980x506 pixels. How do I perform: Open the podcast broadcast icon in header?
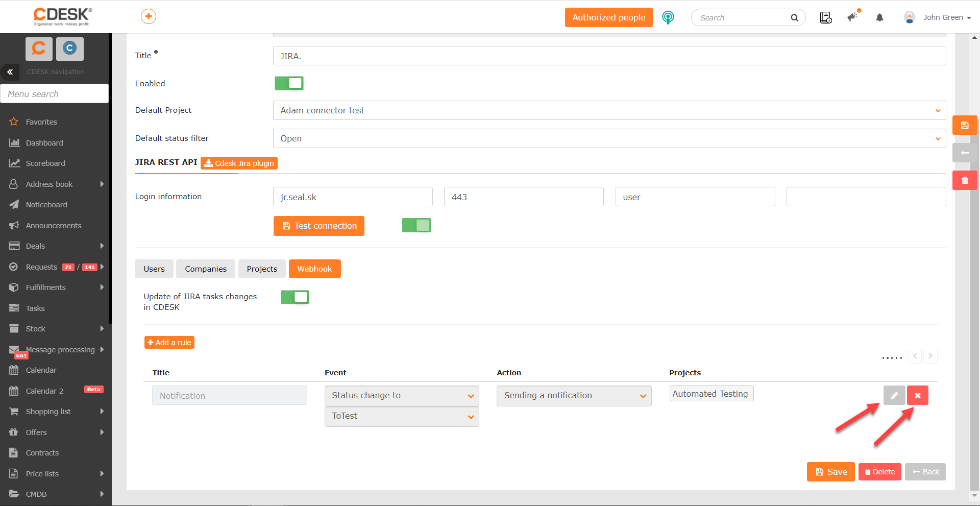668,17
